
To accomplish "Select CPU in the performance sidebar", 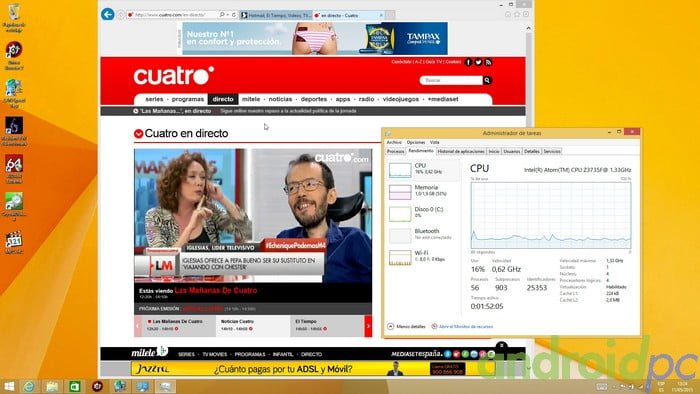I will 423,170.
